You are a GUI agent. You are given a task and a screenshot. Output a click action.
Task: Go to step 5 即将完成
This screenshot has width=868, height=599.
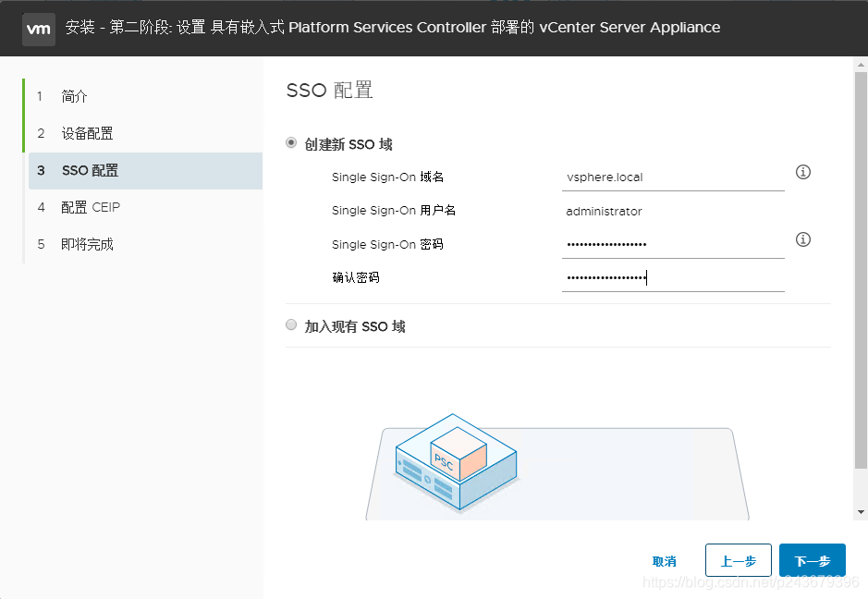coord(145,244)
